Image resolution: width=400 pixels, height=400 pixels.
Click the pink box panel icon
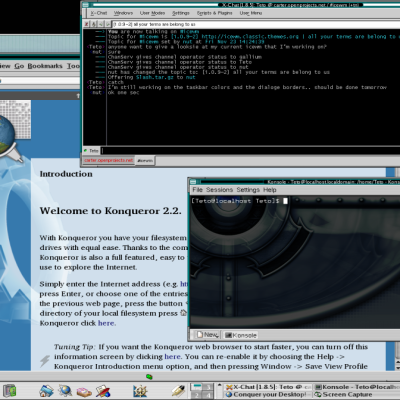pyautogui.click(x=84, y=391)
